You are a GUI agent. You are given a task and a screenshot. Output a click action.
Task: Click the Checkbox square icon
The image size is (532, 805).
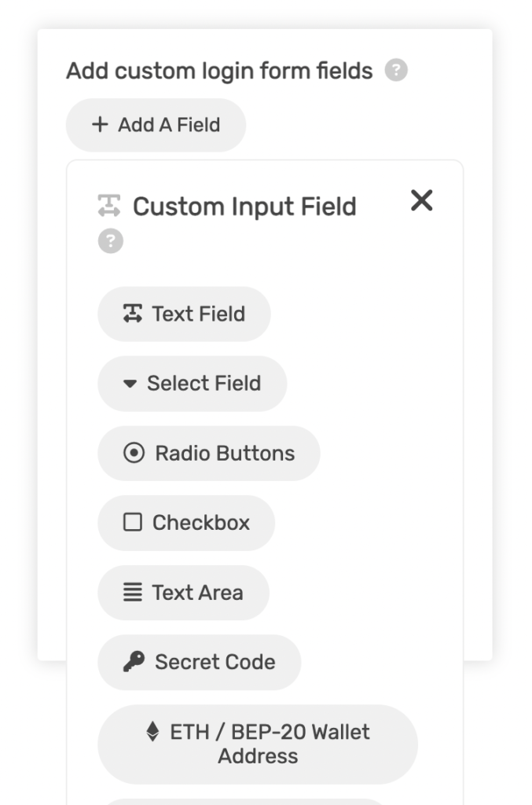132,523
